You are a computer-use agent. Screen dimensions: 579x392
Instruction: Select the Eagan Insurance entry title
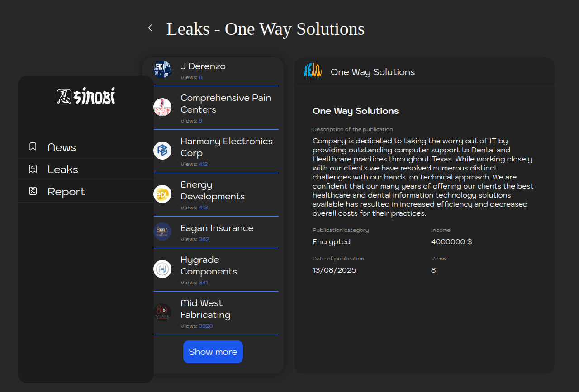click(217, 228)
